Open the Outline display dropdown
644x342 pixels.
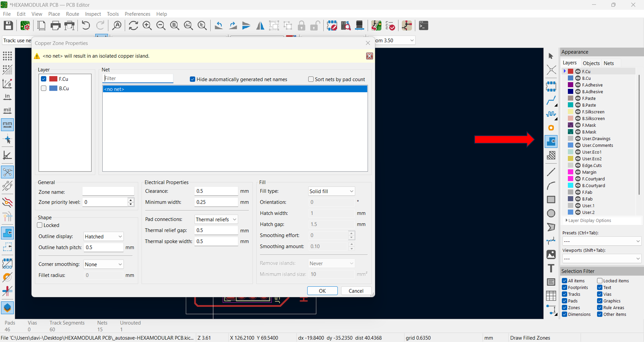click(x=103, y=236)
